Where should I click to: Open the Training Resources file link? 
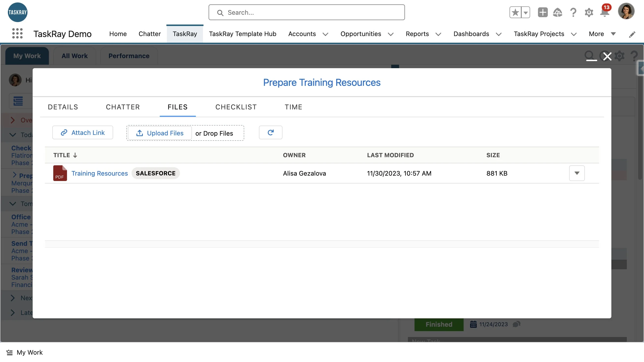point(99,173)
